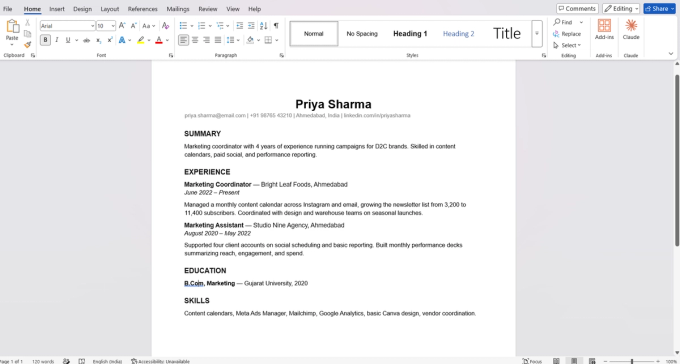
Task: Toggle Bold formatting
Action: click(45, 40)
